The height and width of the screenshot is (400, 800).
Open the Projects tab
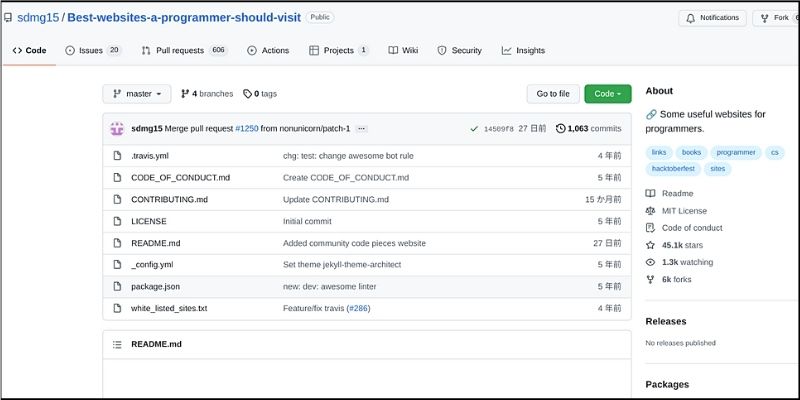point(339,51)
